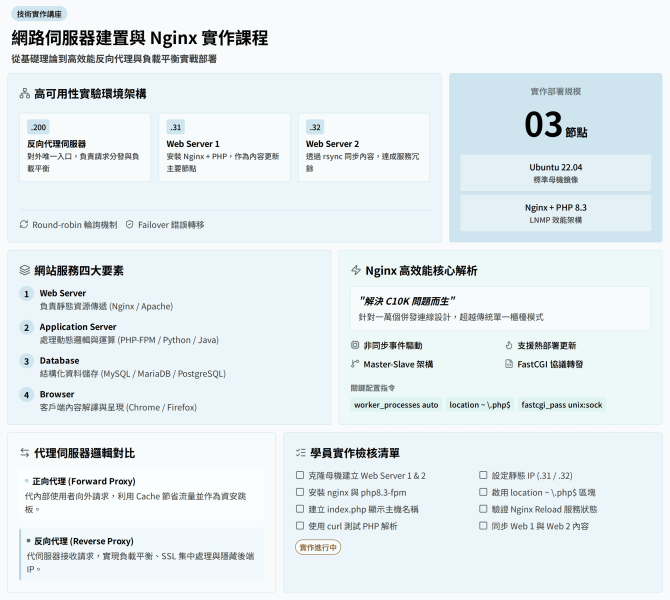Check 同步 Web 1 與 Web 2 內容
The height and width of the screenshot is (600, 670).
click(x=483, y=526)
